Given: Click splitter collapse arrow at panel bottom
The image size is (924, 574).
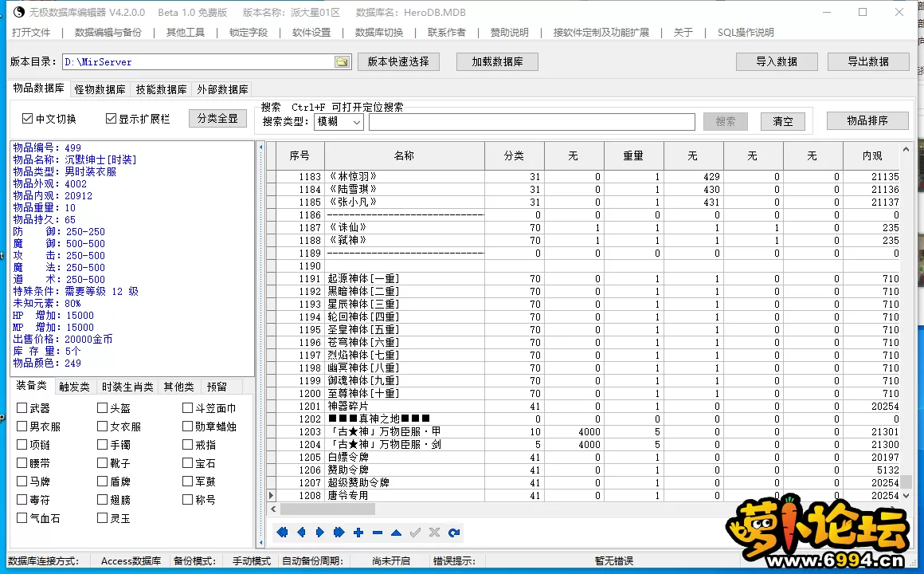Looking at the screenshot, I should click(261, 541).
